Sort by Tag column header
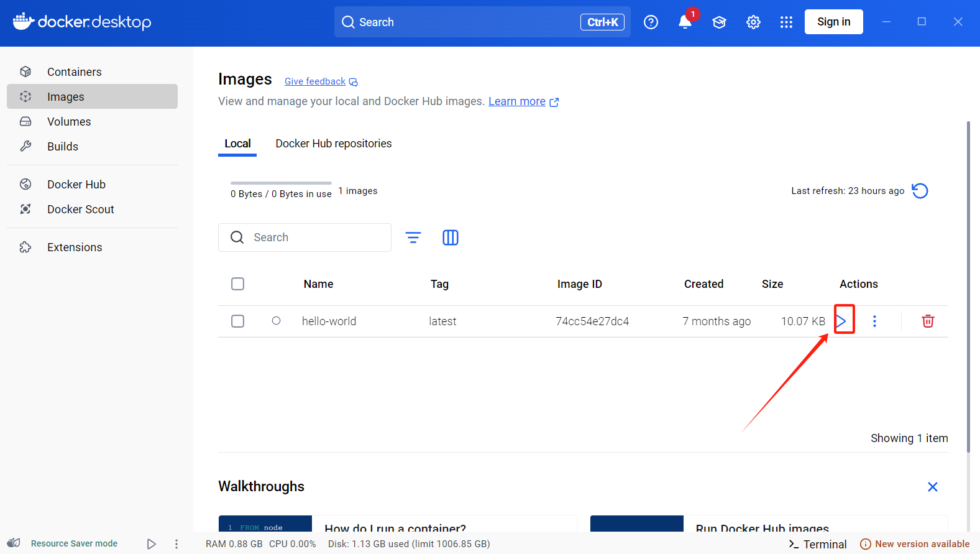The width and height of the screenshot is (980, 554). 439,284
